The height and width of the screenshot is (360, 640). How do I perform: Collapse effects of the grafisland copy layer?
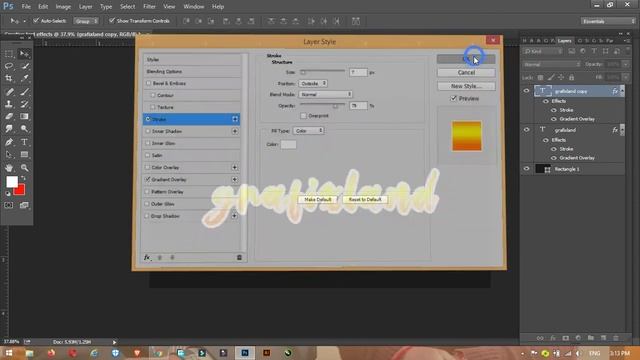click(x=622, y=91)
